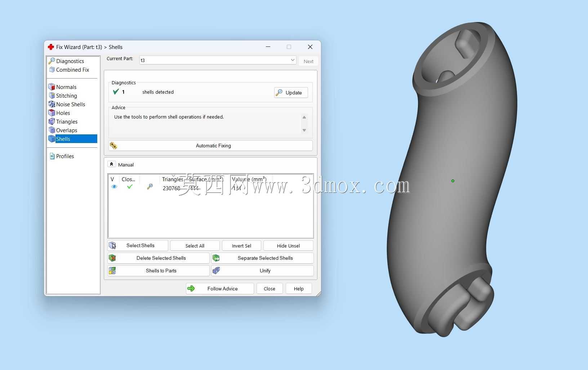Click the Holes cube icon in the sidebar
588x370 pixels.
pos(52,113)
